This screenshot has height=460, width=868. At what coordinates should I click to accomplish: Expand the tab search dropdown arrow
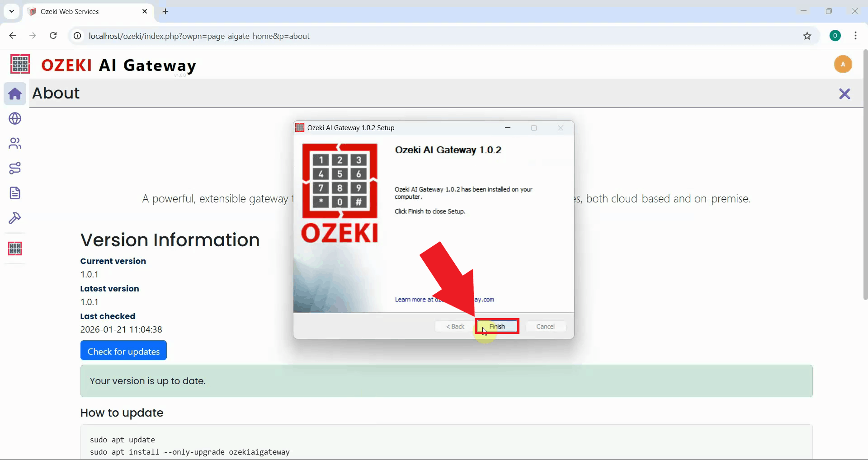tap(12, 11)
